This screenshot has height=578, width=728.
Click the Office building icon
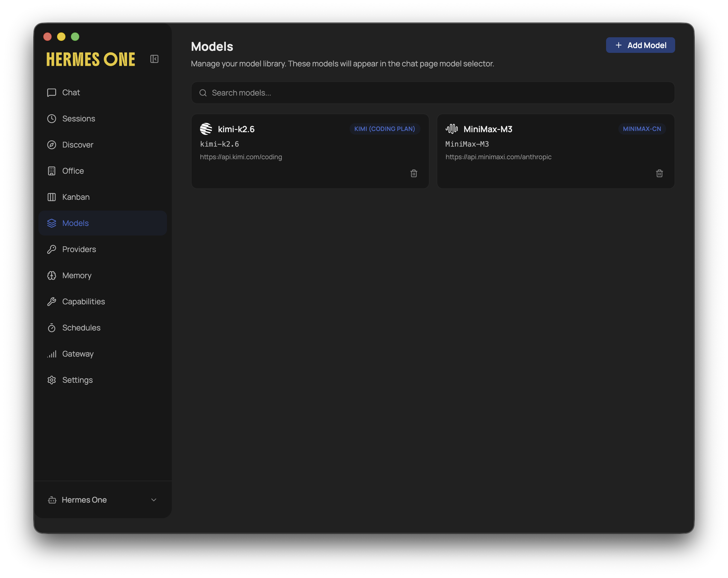[52, 171]
